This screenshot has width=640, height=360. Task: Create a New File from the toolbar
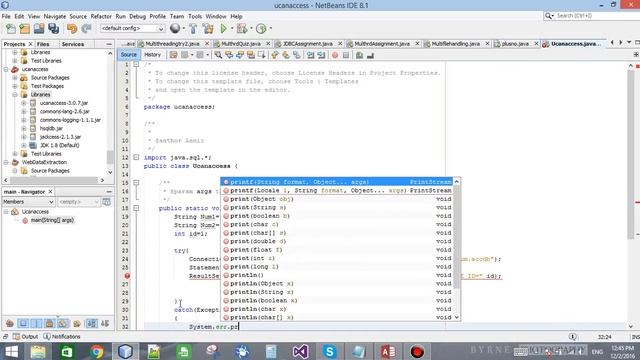click(11, 29)
